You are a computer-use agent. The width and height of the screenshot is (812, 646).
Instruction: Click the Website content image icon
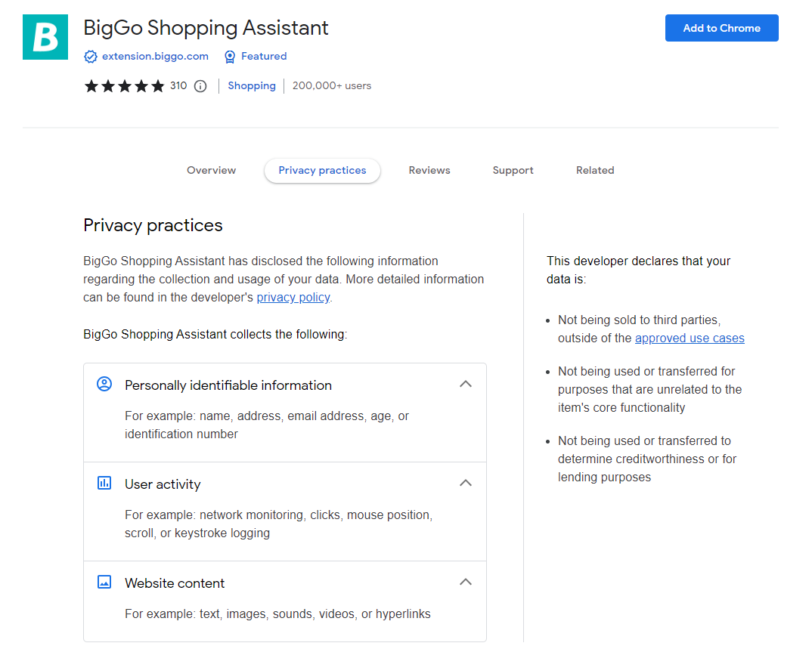(104, 583)
